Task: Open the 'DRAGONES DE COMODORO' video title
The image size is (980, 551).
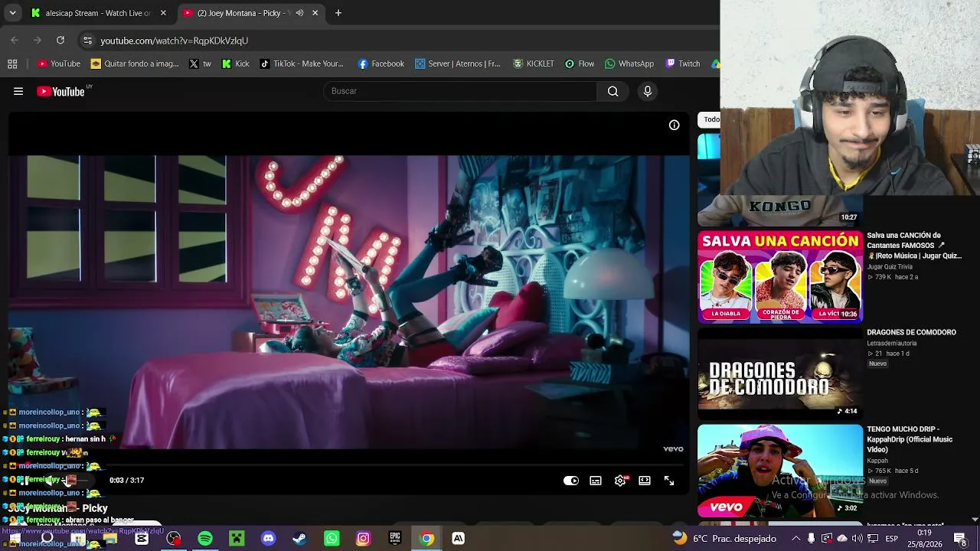Action: [x=911, y=333]
